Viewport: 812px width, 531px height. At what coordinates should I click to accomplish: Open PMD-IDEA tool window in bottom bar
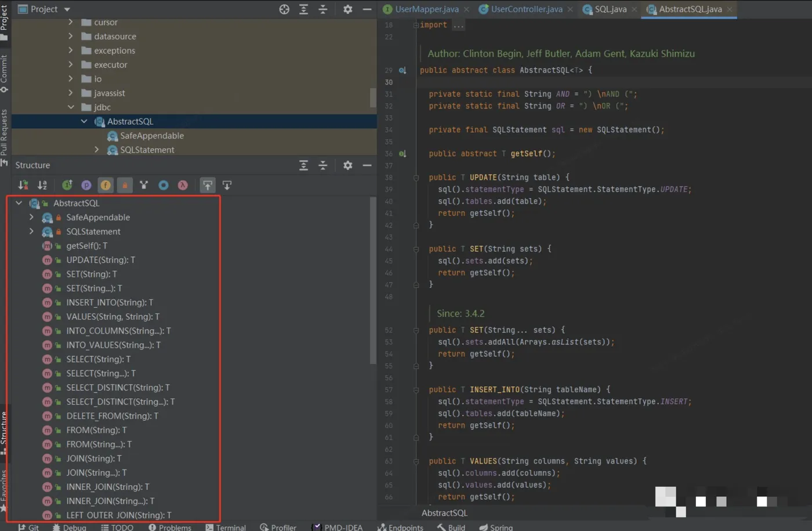(x=338, y=527)
